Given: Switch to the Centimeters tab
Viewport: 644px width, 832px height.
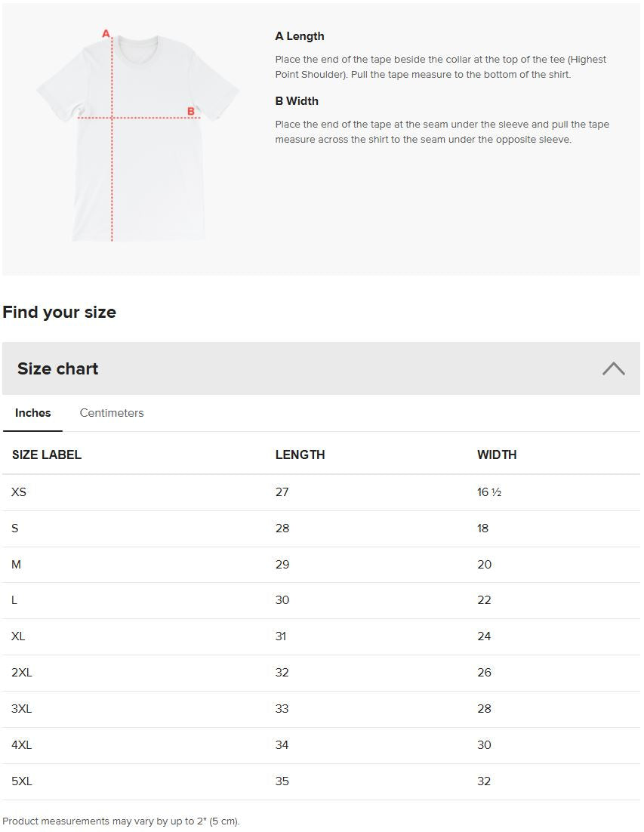Looking at the screenshot, I should click(112, 413).
